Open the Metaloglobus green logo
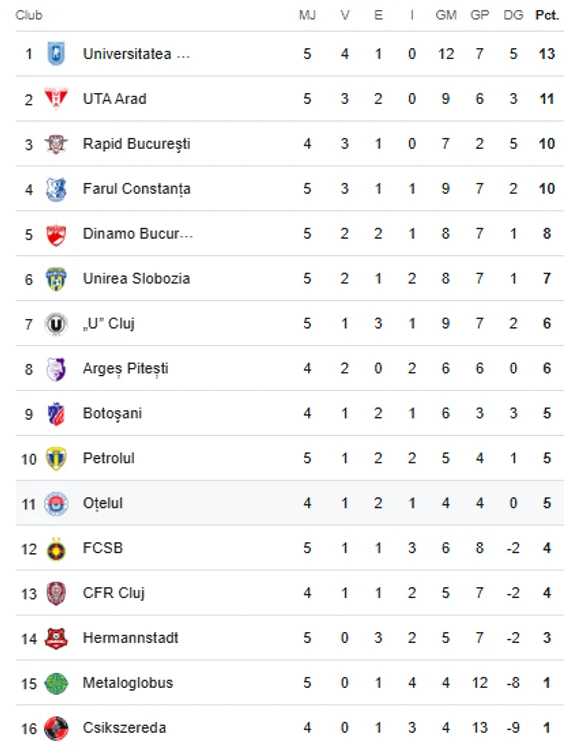 pos(56,684)
